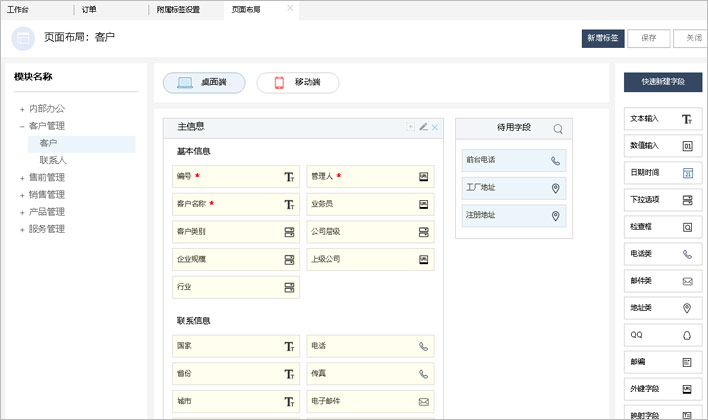Click the search icon in 待用字段 panel
Screen dimensions: 708x420
(558, 128)
